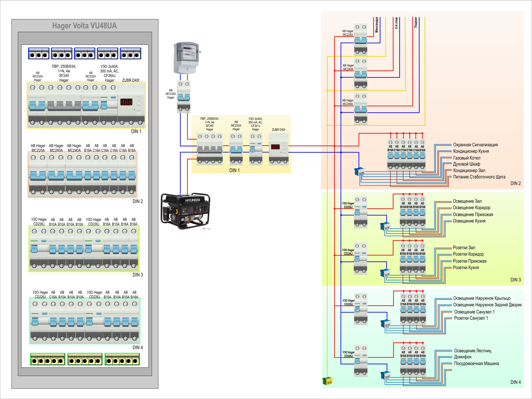Image resolution: width=532 pixels, height=399 pixels.
Task: Click the leftmost blue terminal bus atop the cabinet
Action: (39, 53)
